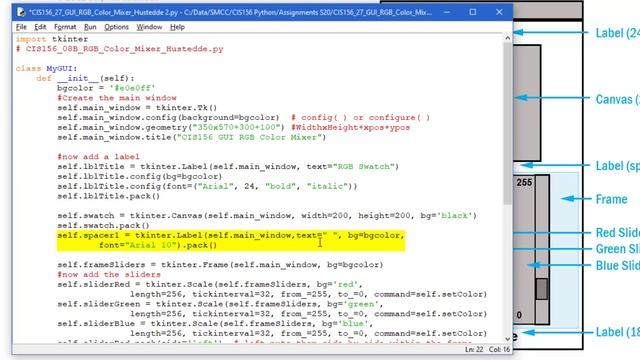Click the vertical scrollbar thumb in the editor
640x360 pixels.
(x=507, y=124)
